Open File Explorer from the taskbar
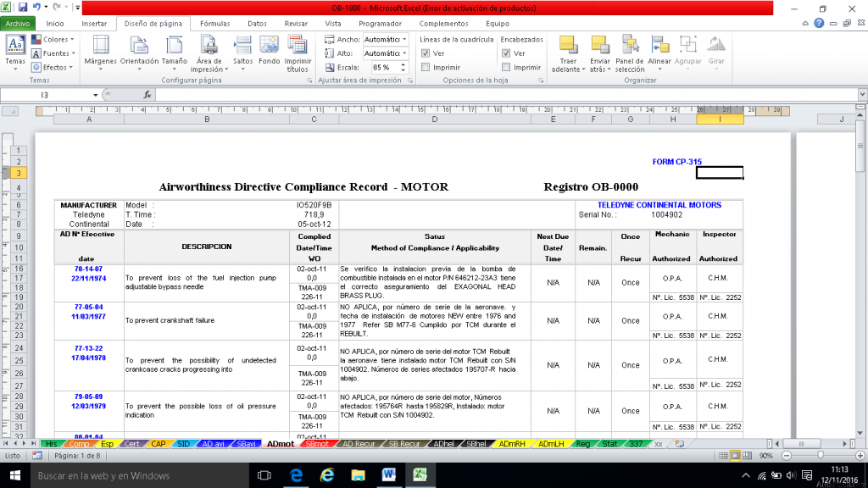868x488 pixels. pos(359,475)
